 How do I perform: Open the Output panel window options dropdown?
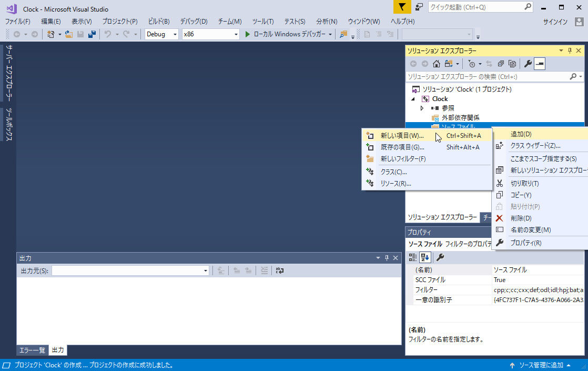378,258
